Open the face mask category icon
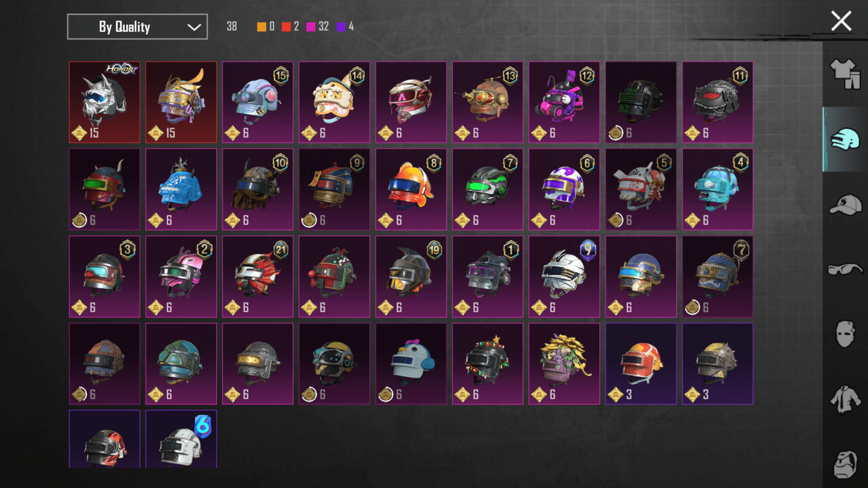Image resolution: width=868 pixels, height=488 pixels. 845,334
